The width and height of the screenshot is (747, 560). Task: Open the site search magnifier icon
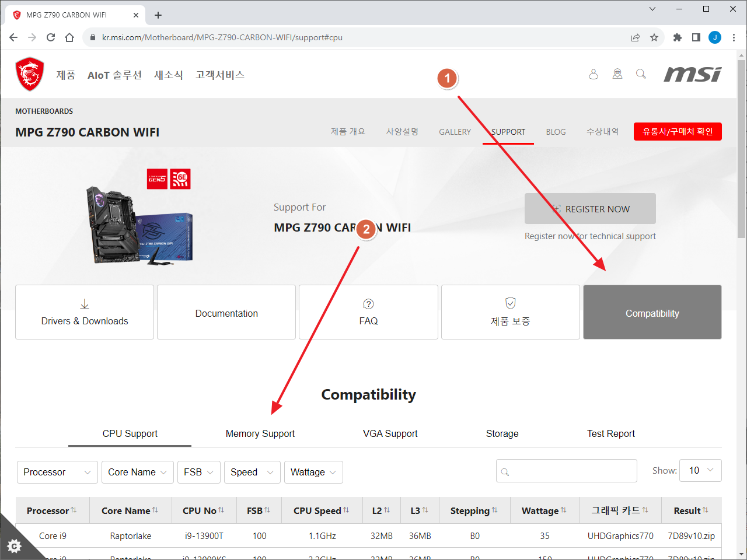(x=641, y=74)
